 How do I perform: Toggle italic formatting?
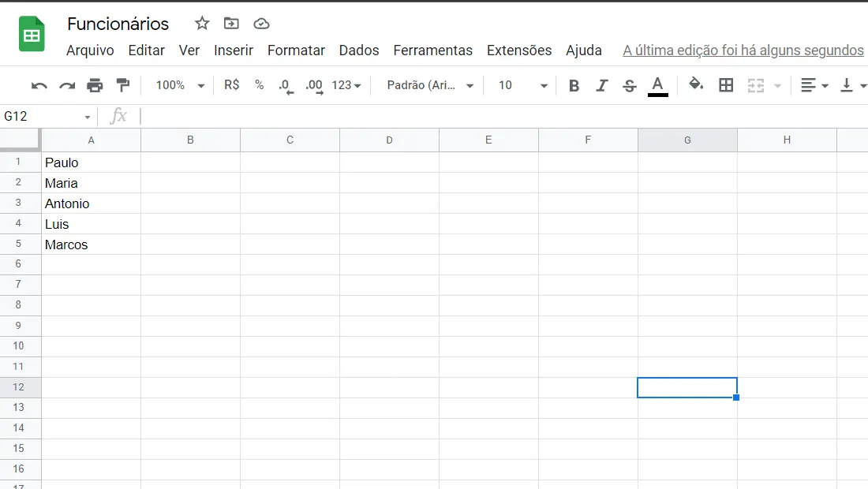[602, 86]
